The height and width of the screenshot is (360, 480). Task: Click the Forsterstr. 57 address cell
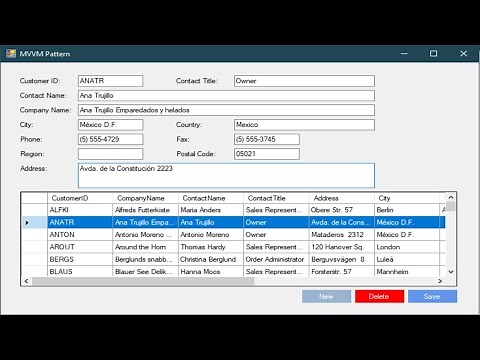click(x=341, y=271)
